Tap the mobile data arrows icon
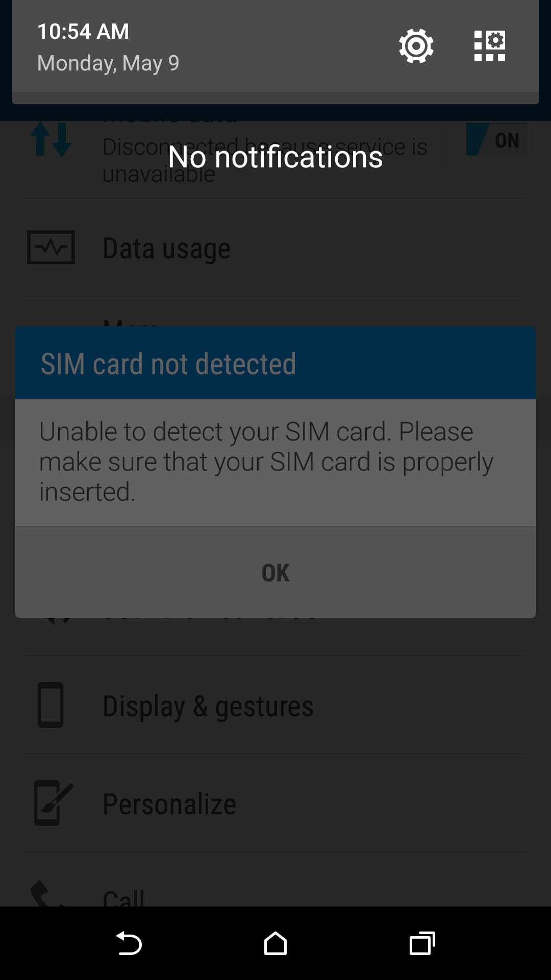 pyautogui.click(x=51, y=140)
